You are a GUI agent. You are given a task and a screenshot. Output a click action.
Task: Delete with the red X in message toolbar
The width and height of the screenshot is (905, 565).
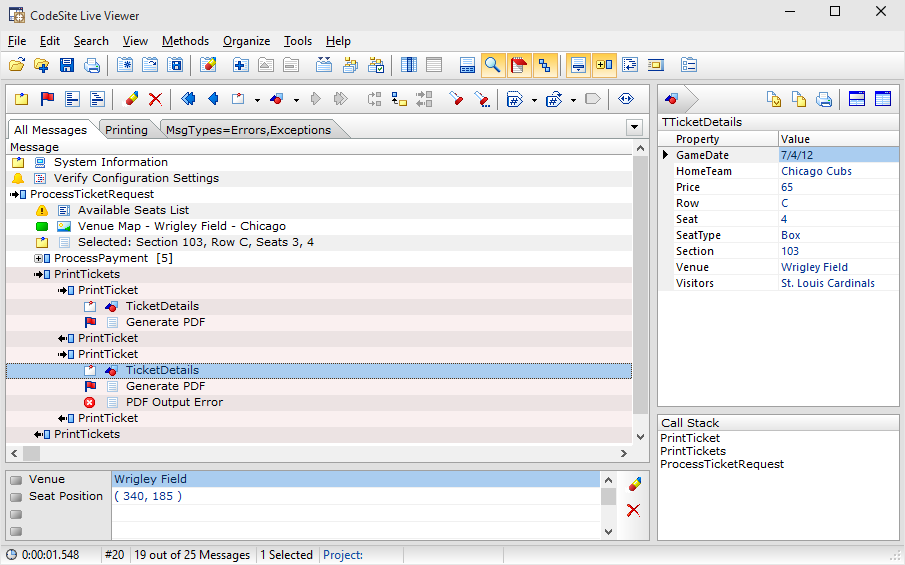tap(155, 99)
